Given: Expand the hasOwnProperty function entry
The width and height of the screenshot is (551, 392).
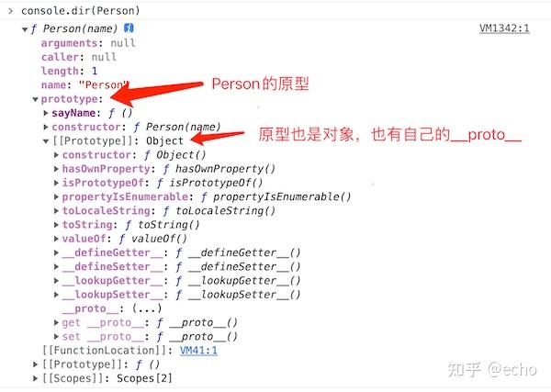Looking at the screenshot, I should coord(56,169).
